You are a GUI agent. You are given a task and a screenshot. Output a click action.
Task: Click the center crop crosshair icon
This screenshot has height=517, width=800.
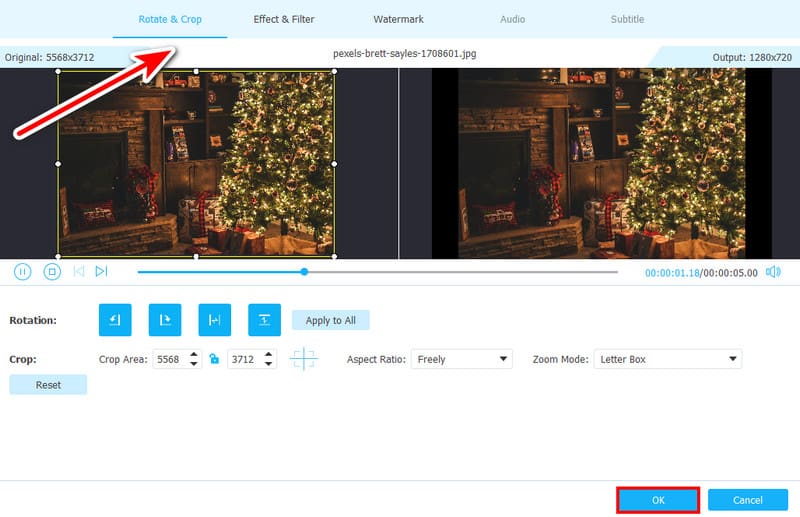[x=304, y=359]
